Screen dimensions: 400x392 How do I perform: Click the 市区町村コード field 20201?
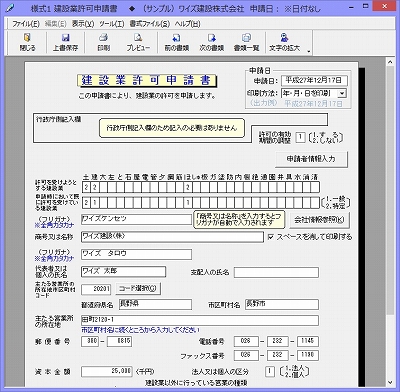click(96, 289)
